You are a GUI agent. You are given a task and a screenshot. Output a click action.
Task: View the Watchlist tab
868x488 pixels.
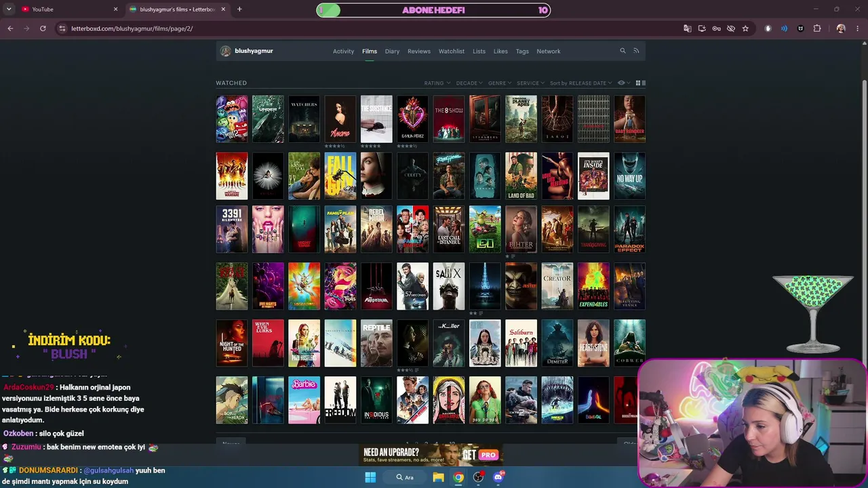pos(452,52)
